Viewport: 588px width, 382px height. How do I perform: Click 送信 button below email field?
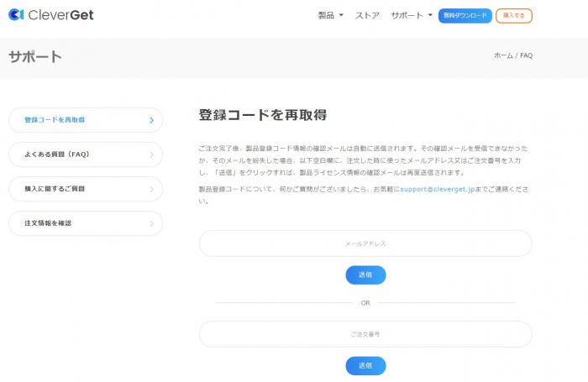pos(365,275)
